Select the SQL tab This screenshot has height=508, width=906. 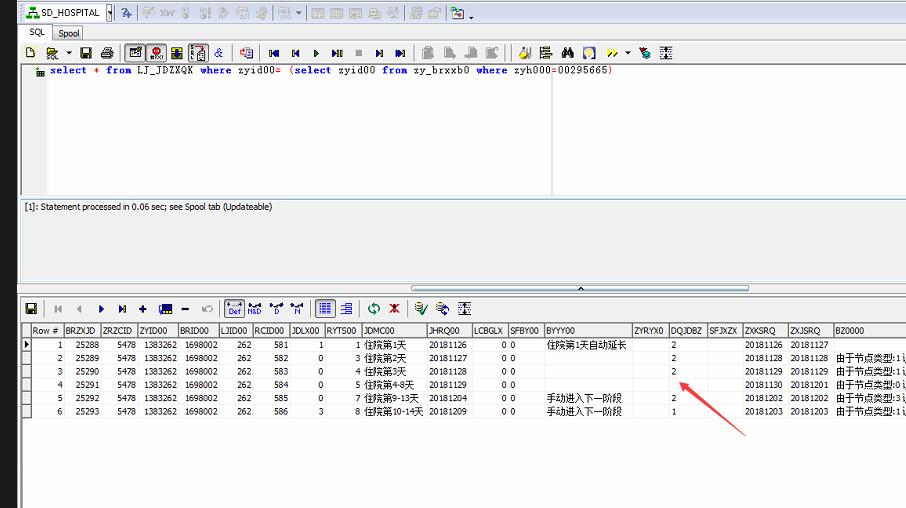pos(37,32)
